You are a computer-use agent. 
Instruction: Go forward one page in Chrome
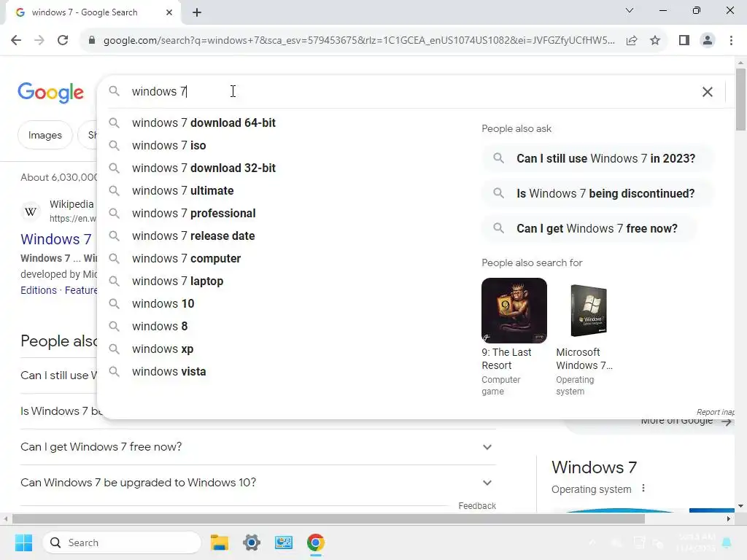(x=39, y=40)
